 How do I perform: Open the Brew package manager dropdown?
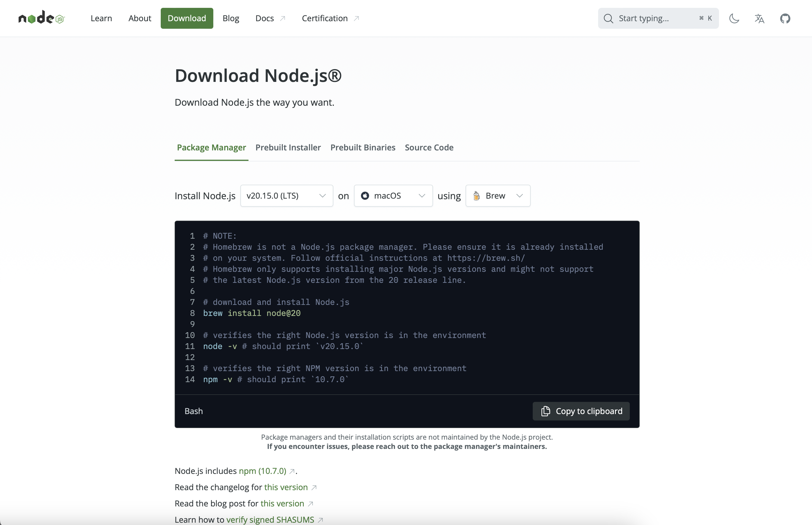click(x=498, y=196)
